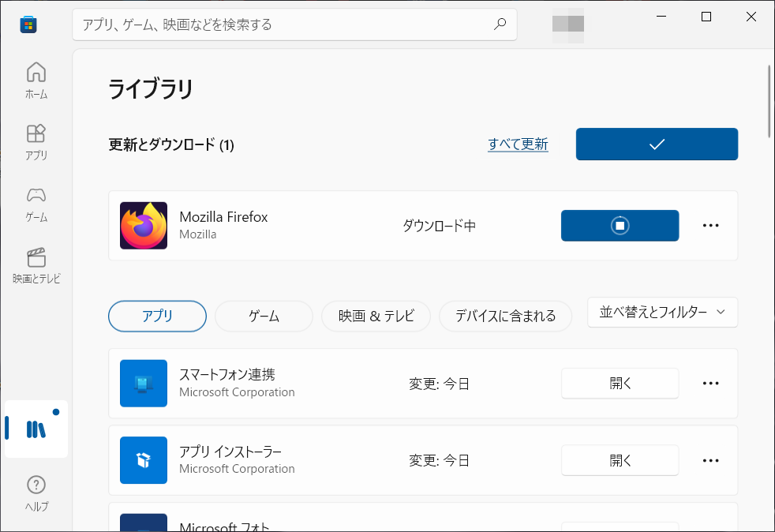Open the more options menu for Mozilla Firefox
The width and height of the screenshot is (775, 532).
pos(710,225)
